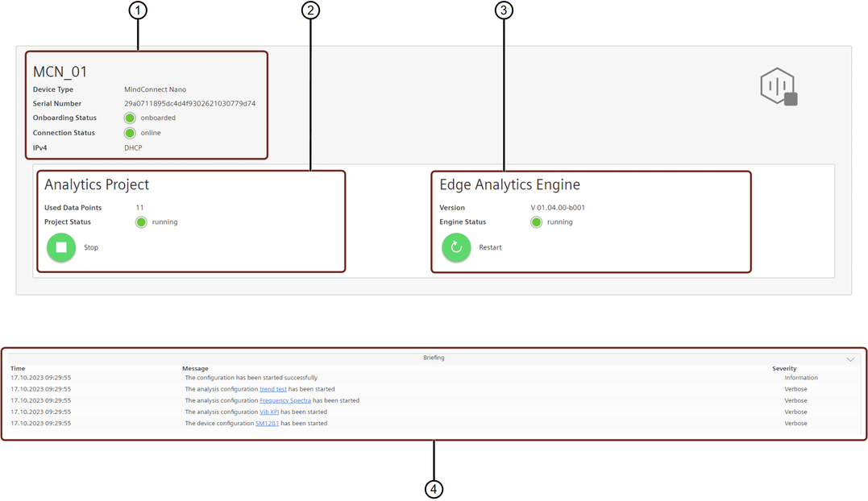Click the timestamp of the Vib KPI row
Viewport: 868px width, 501px height.
pos(40,412)
